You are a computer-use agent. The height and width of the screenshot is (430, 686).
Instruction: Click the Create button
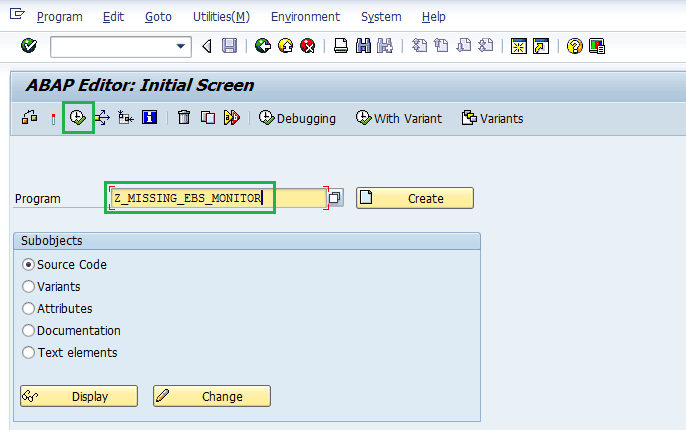tap(415, 198)
